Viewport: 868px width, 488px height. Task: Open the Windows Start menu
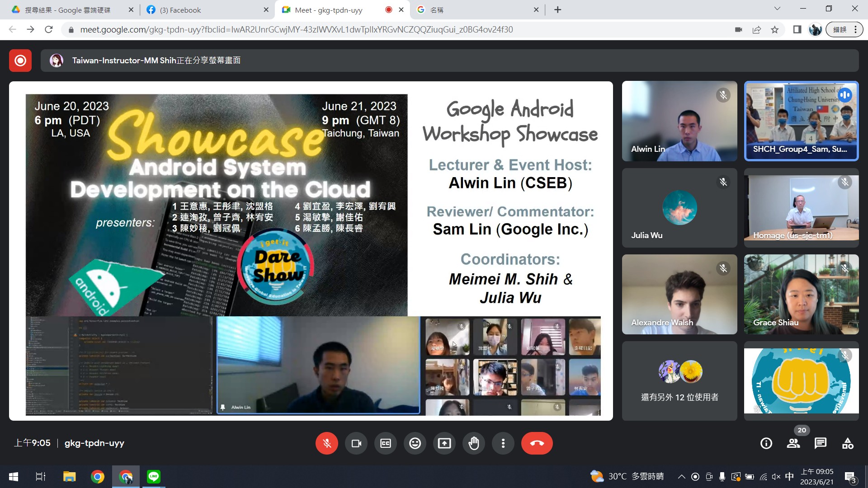(x=14, y=477)
